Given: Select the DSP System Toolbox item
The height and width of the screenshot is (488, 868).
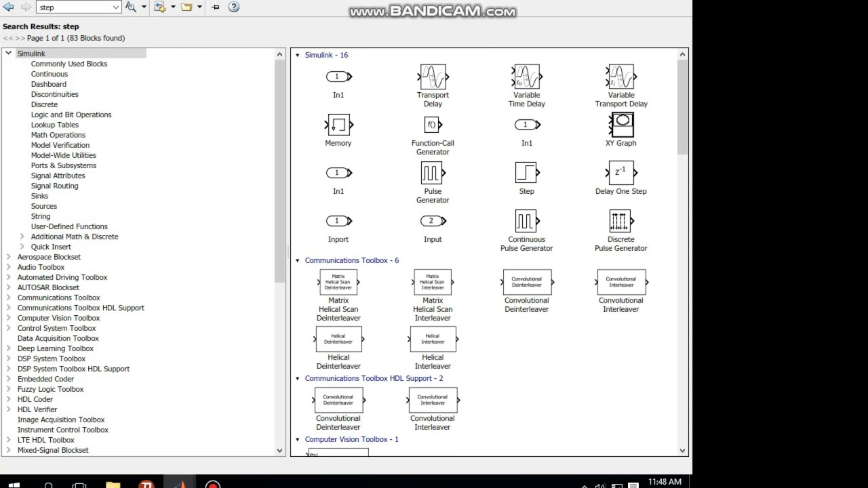Looking at the screenshot, I should (x=52, y=359).
